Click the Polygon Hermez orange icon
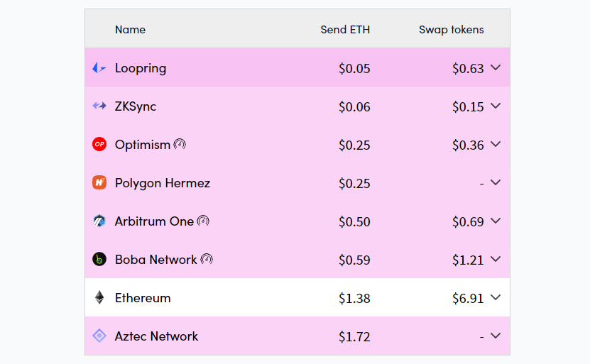The width and height of the screenshot is (590, 364). (x=99, y=183)
